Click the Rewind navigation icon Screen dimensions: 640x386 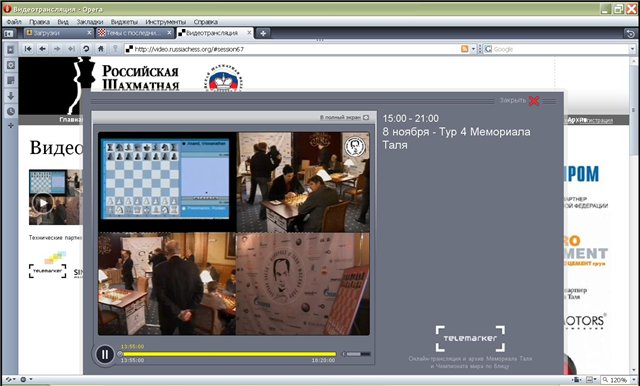tap(28, 49)
